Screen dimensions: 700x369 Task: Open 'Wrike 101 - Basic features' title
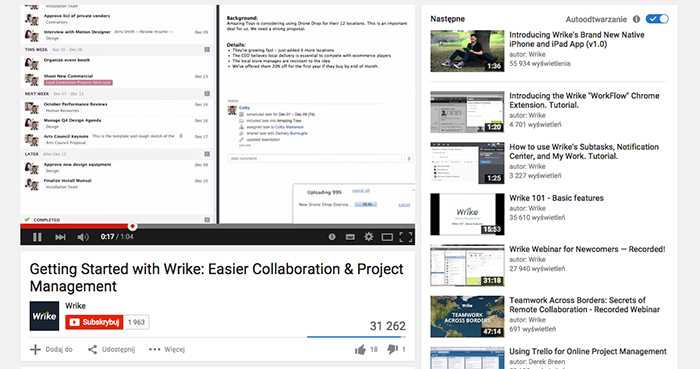(556, 198)
